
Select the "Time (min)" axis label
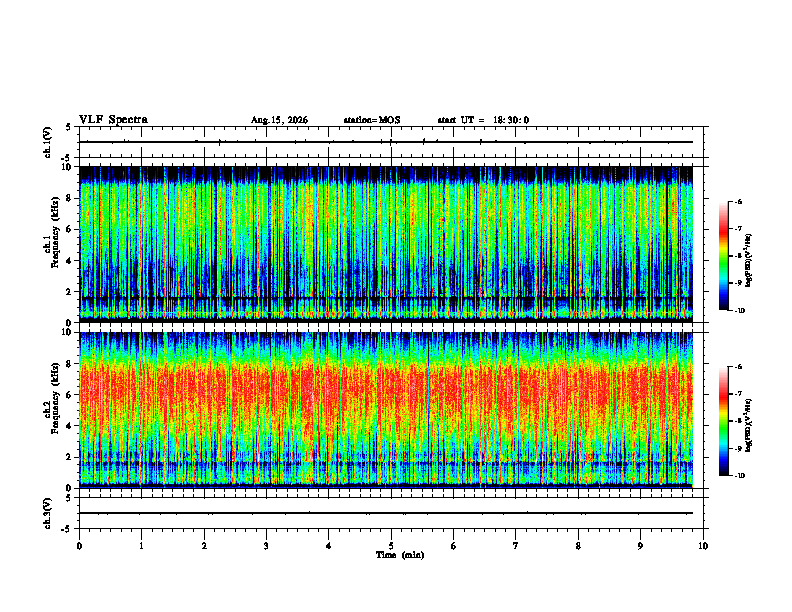(x=400, y=555)
